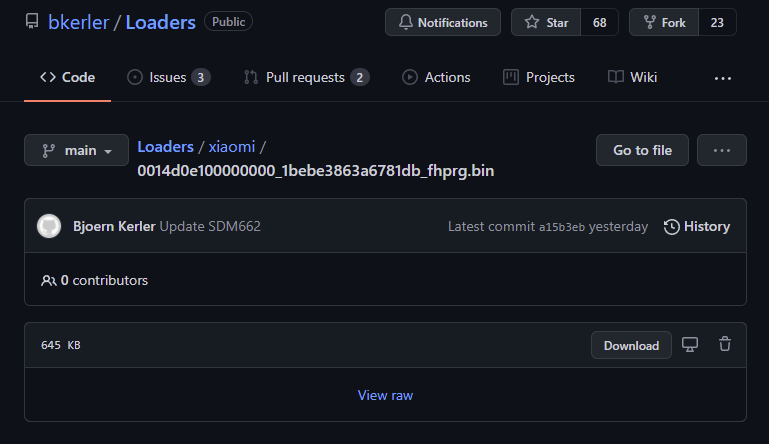Open the Pull requests tab

coord(307,78)
